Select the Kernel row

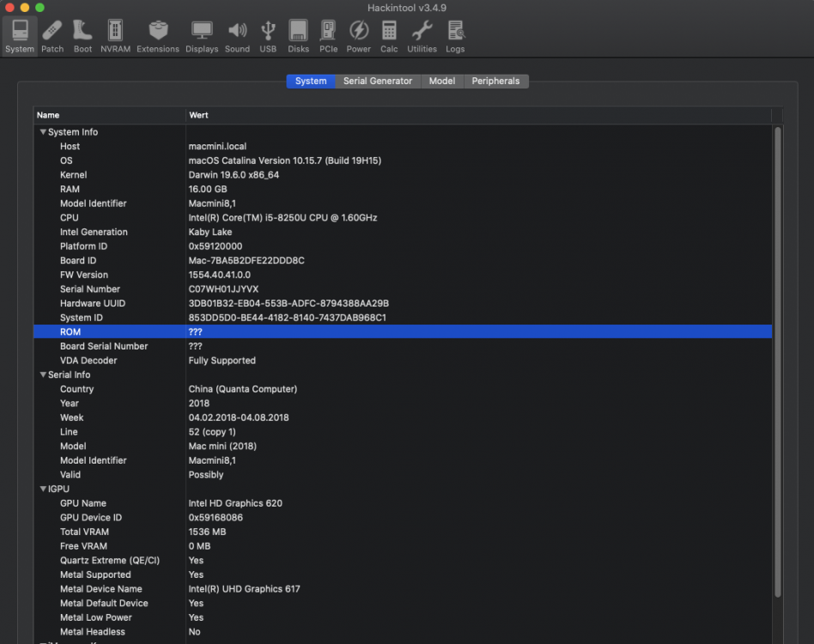point(403,175)
